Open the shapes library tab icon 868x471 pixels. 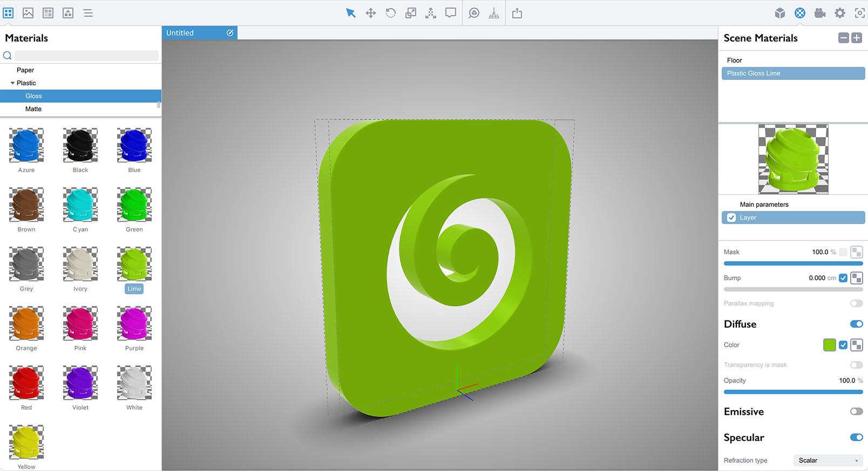(x=68, y=13)
